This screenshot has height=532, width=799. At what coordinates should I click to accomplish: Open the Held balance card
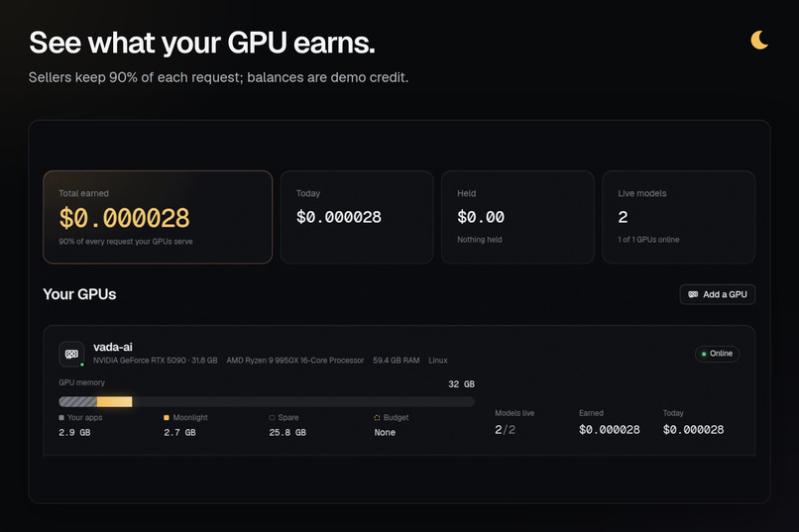click(517, 217)
